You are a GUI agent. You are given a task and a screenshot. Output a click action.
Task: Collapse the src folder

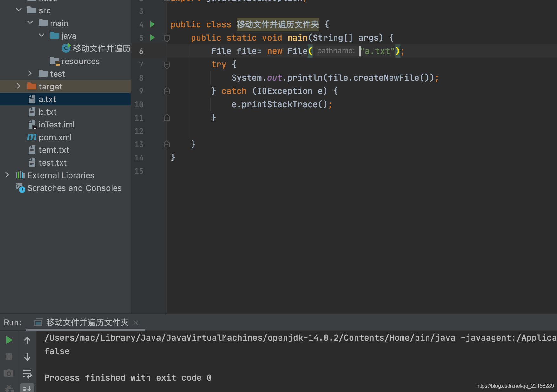(19, 10)
